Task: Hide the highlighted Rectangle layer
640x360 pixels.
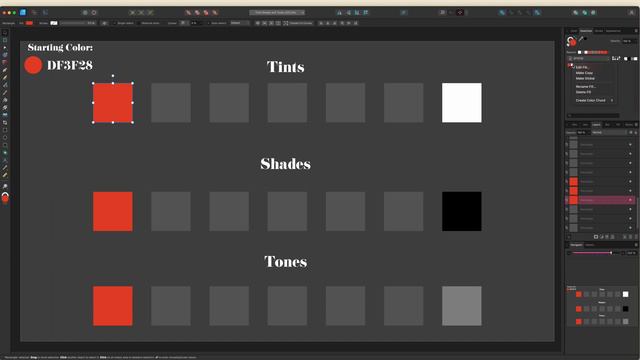Action: [x=630, y=200]
